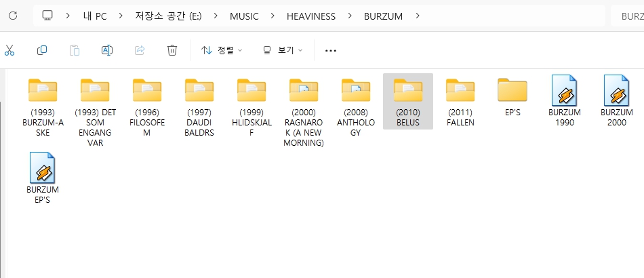Screen dimensions: 644x278
Task: Select the BURZUM 2000 playlist file icon
Action: (617, 90)
